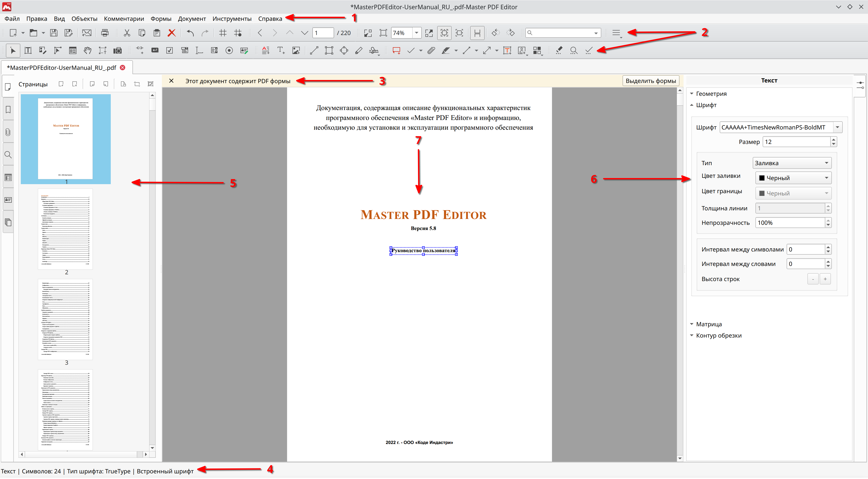Image resolution: width=868 pixels, height=479 pixels.
Task: Select the Edit Text tool
Action: (x=28, y=51)
